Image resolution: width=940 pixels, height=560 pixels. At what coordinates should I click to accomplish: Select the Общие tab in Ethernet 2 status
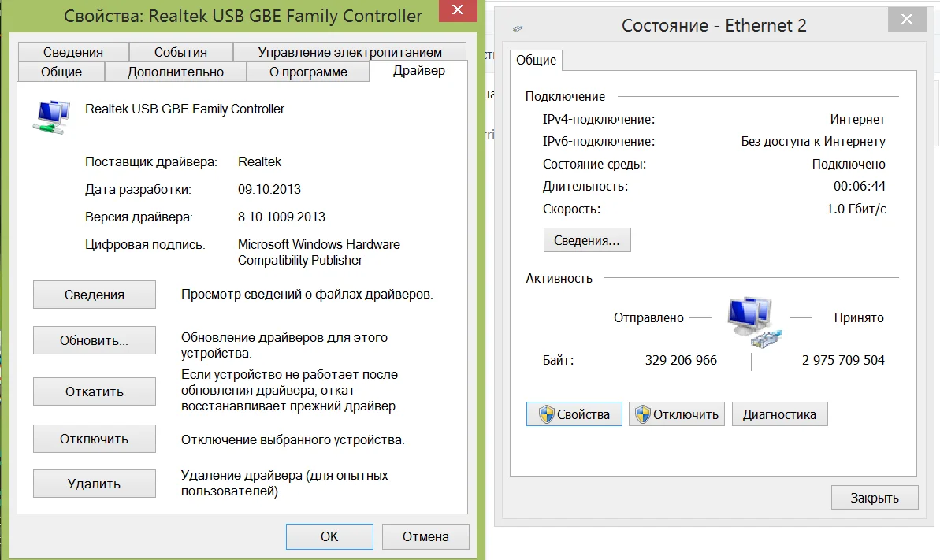(x=536, y=60)
